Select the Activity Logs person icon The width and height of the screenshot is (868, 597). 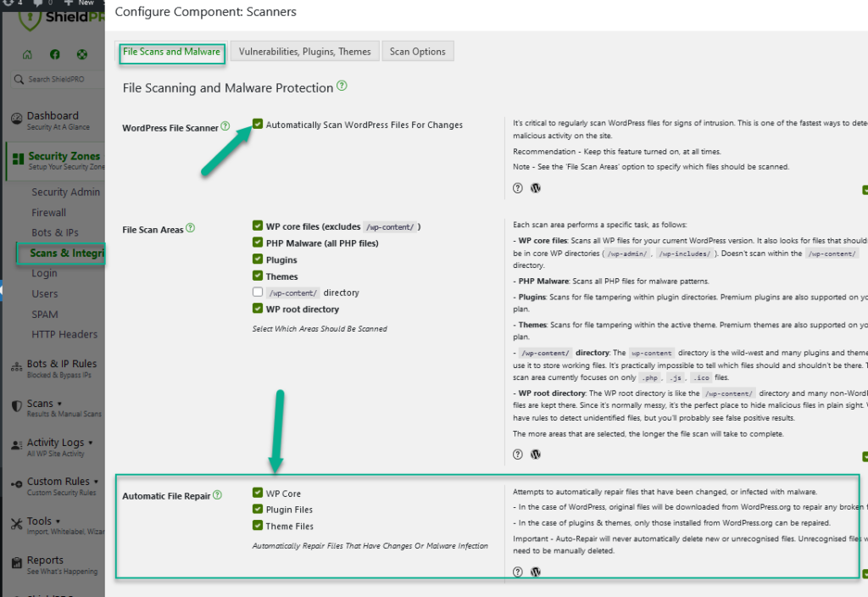point(15,444)
